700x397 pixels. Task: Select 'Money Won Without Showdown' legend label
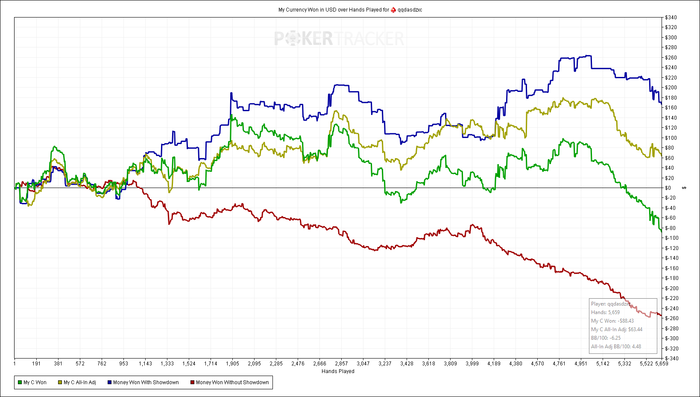(x=232, y=382)
